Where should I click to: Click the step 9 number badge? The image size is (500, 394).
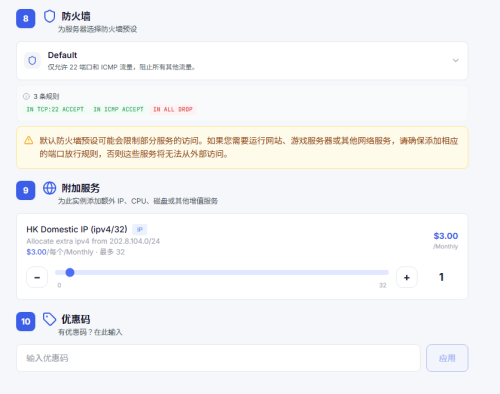[x=26, y=190]
